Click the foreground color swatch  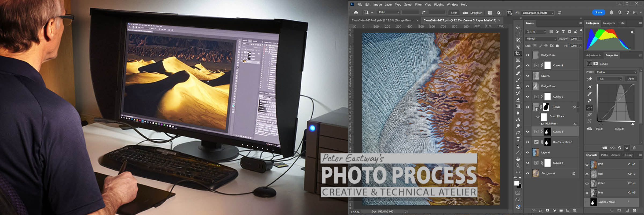click(517, 183)
